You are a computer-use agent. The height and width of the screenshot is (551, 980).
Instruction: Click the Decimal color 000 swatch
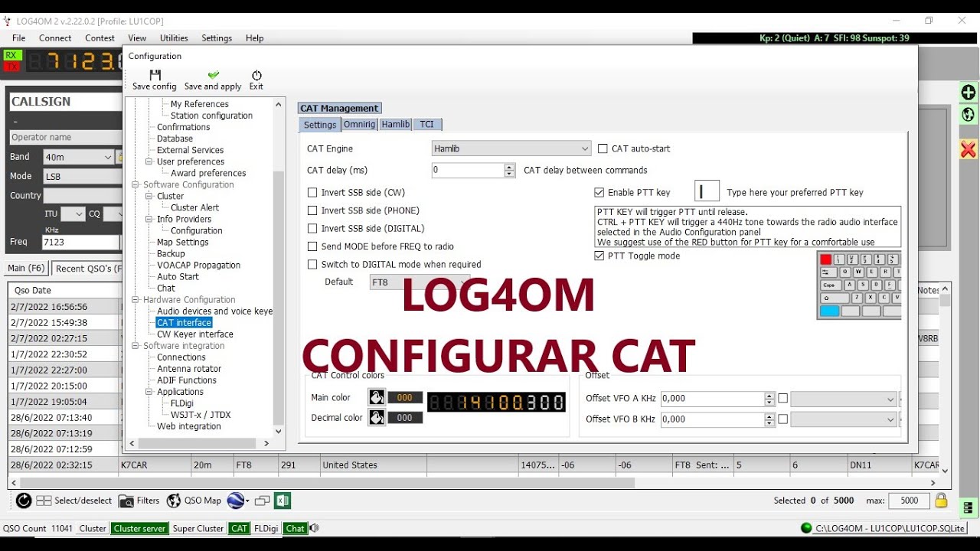405,417
